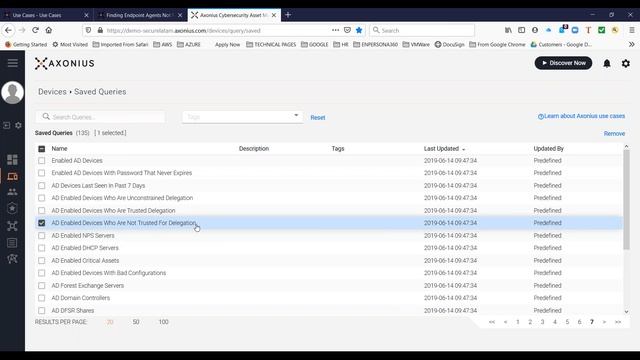
Task: Open the Tags filter dropdown
Action: [x=242, y=117]
